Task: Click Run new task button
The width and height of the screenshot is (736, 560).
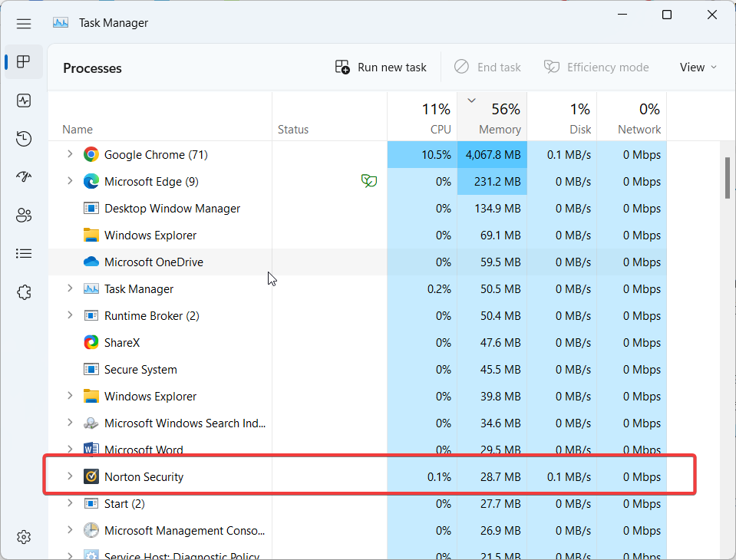Action: [x=381, y=68]
